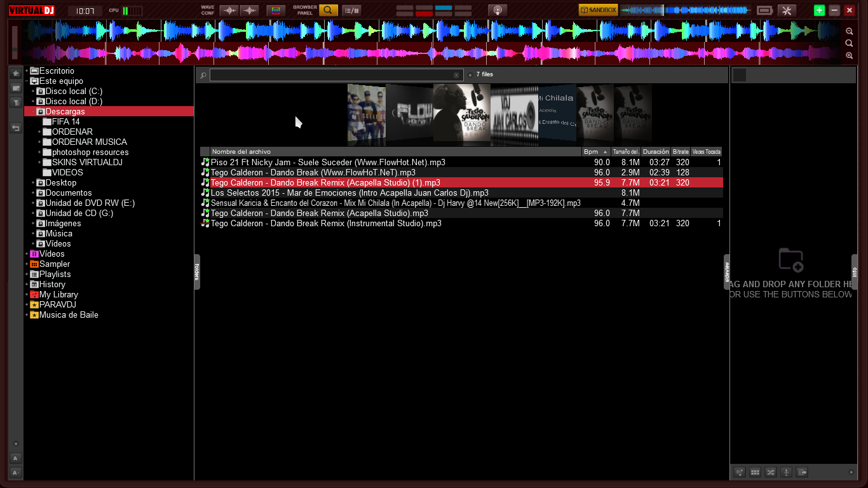868x488 pixels.
Task: Expand Disco local (C:) node
Action: coord(33,91)
